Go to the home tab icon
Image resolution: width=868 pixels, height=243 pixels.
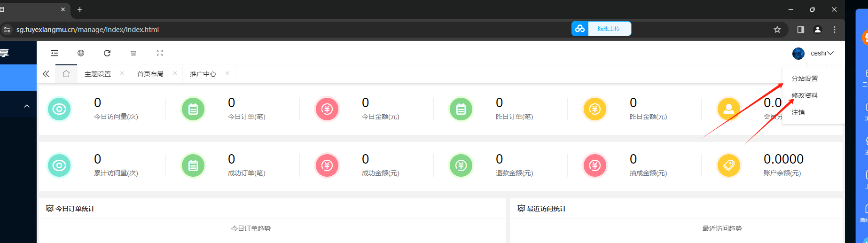pyautogui.click(x=66, y=74)
